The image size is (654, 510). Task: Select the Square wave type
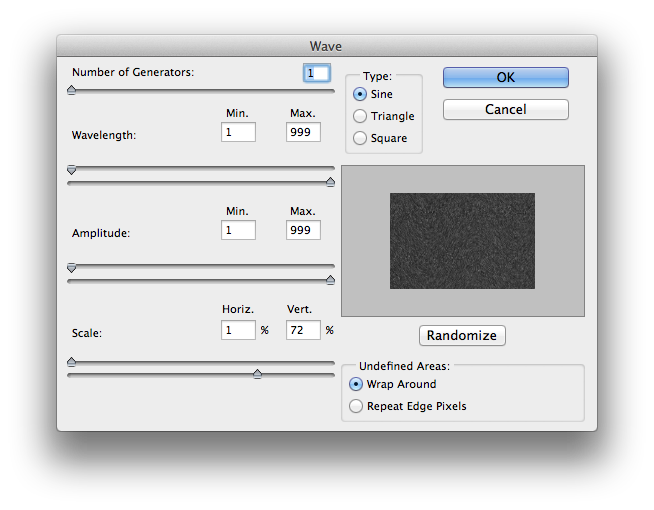(360, 138)
